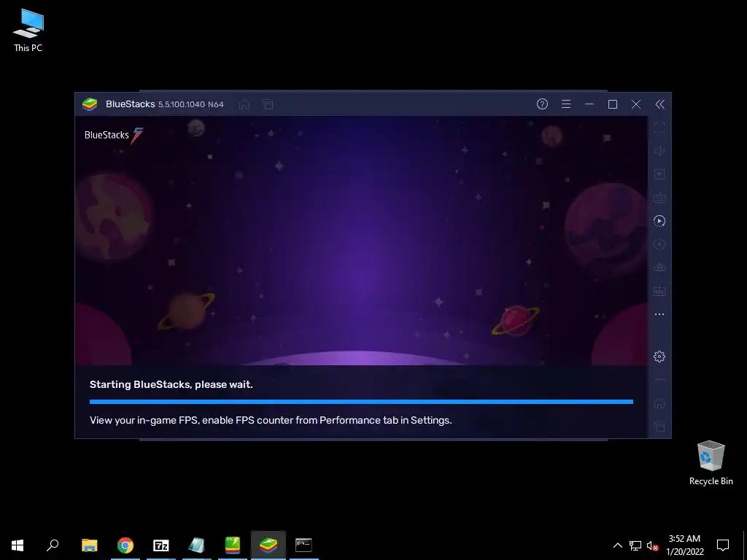The width and height of the screenshot is (747, 560).
Task: Click the FPS counter tip text
Action: [271, 420]
